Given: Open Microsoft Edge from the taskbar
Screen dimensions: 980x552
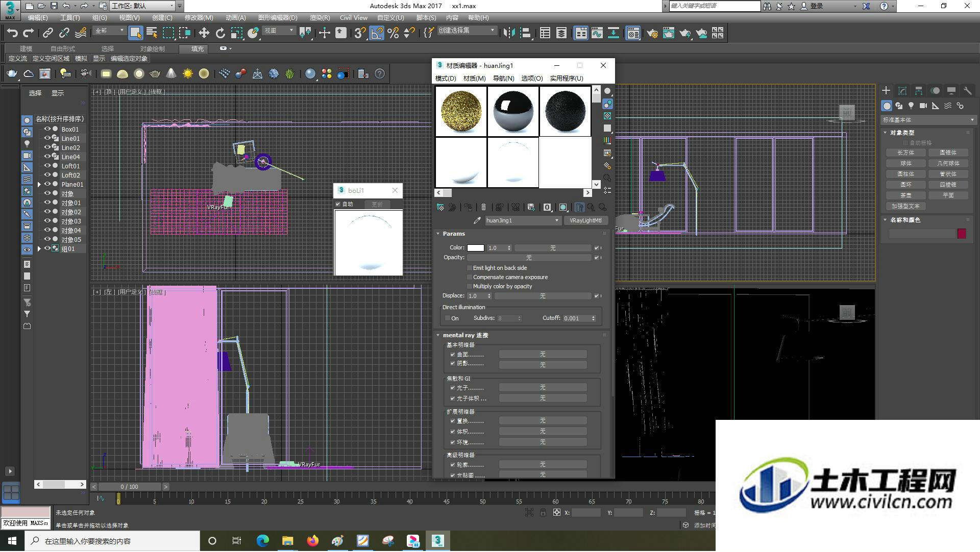Looking at the screenshot, I should [x=262, y=541].
